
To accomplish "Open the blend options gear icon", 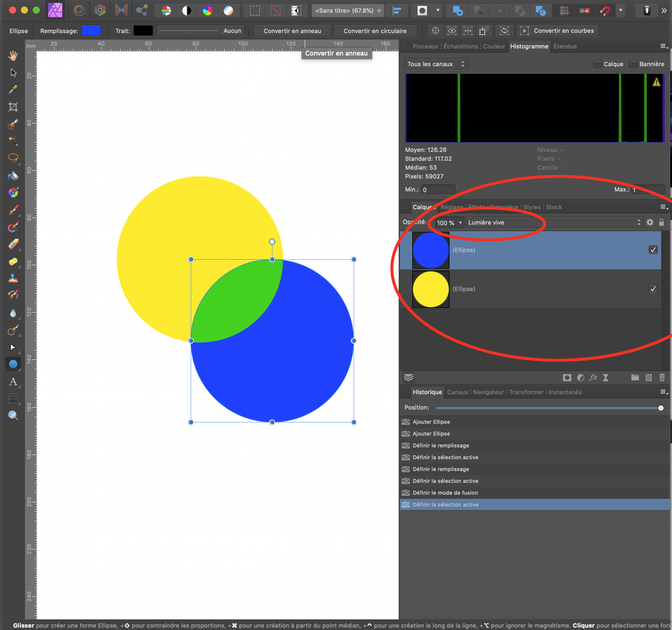I will point(650,222).
